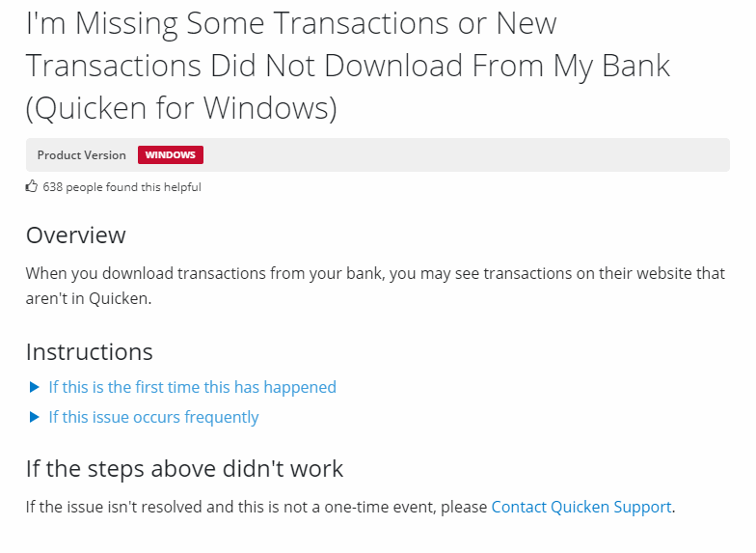Click 'If the steps above didn't work' heading
This screenshot has width=756, height=553.
184,469
